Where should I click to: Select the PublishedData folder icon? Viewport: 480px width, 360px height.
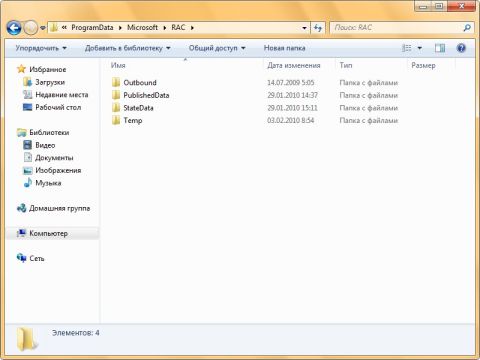[116, 95]
